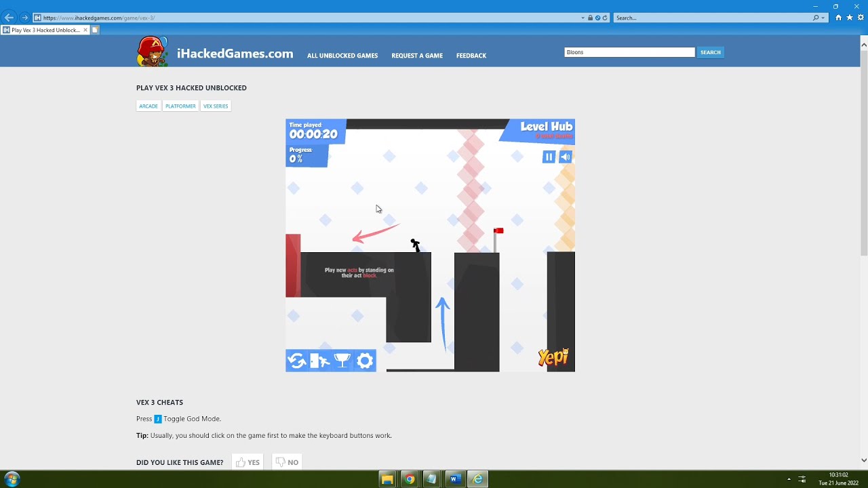Mute the game sound

566,157
